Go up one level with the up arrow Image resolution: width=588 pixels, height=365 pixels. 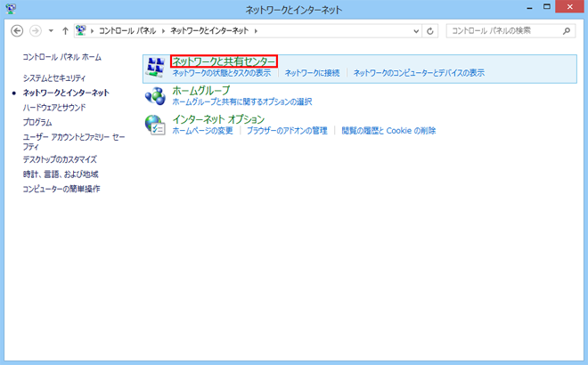65,31
